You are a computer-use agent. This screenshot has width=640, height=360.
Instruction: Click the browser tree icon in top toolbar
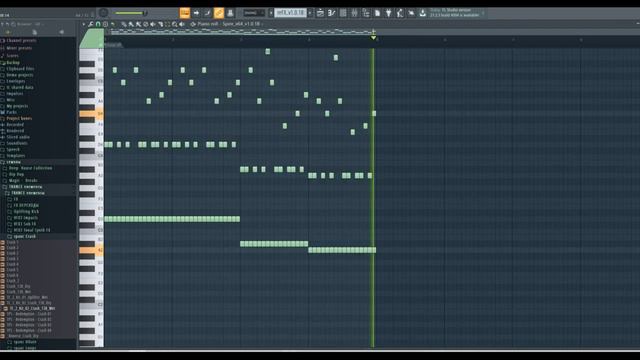pyautogui.click(x=366, y=13)
